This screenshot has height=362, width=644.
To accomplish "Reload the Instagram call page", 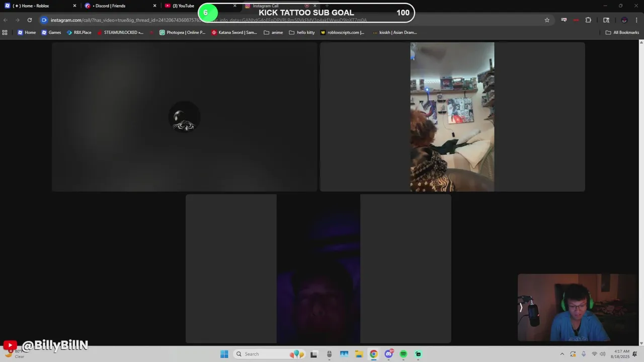I will (x=30, y=20).
